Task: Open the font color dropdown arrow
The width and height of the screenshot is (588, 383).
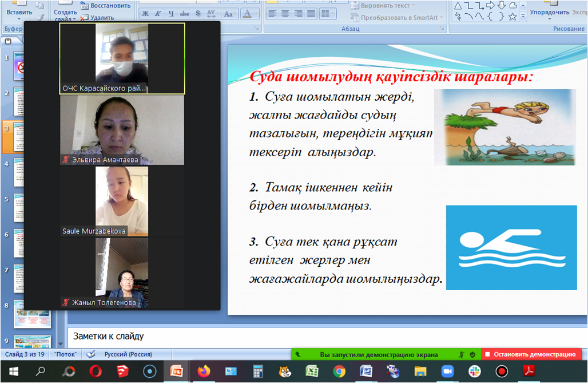Action: [x=257, y=13]
